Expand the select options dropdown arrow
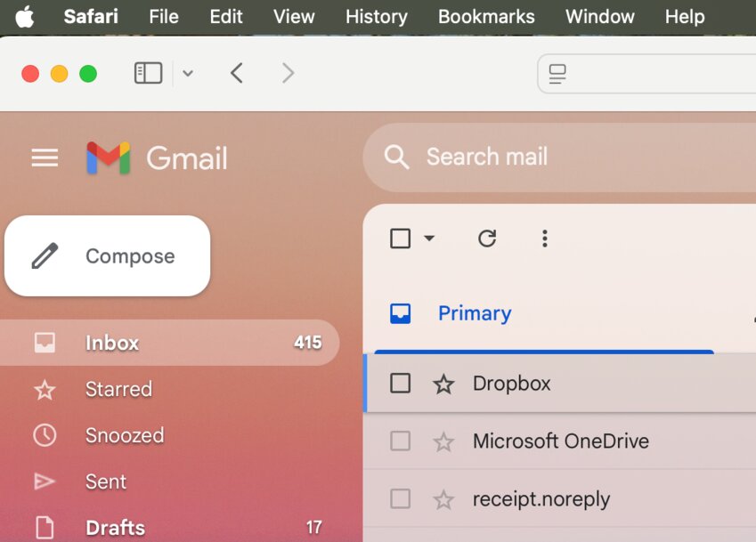 429,238
